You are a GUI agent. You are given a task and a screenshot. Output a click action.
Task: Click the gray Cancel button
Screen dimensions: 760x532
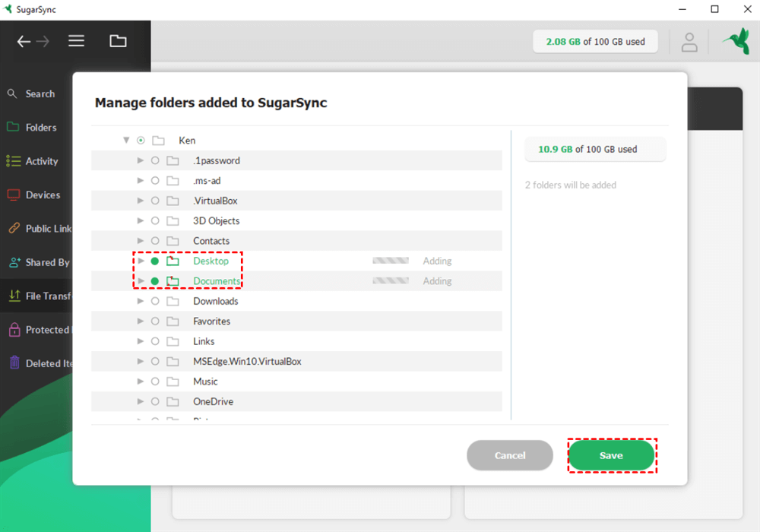[x=510, y=455]
